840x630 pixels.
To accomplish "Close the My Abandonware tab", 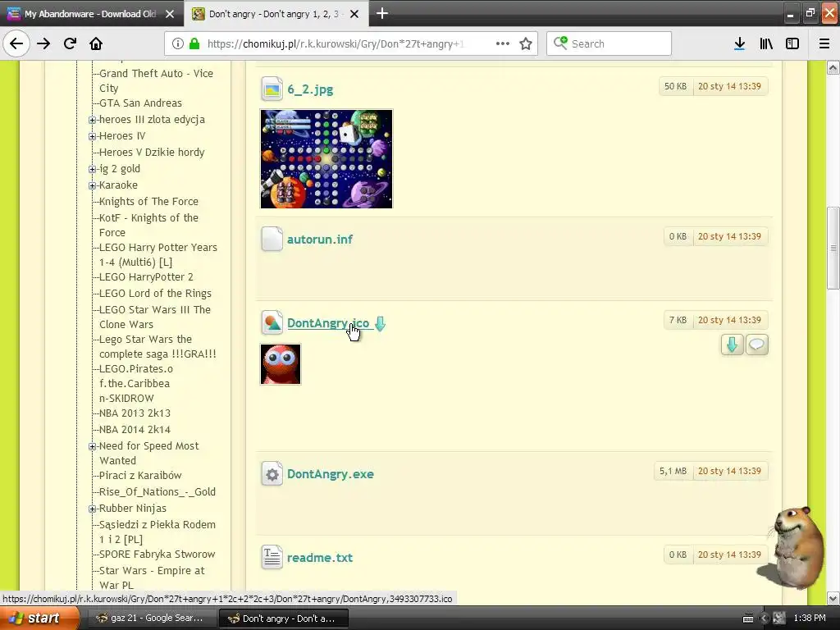I will coord(170,14).
